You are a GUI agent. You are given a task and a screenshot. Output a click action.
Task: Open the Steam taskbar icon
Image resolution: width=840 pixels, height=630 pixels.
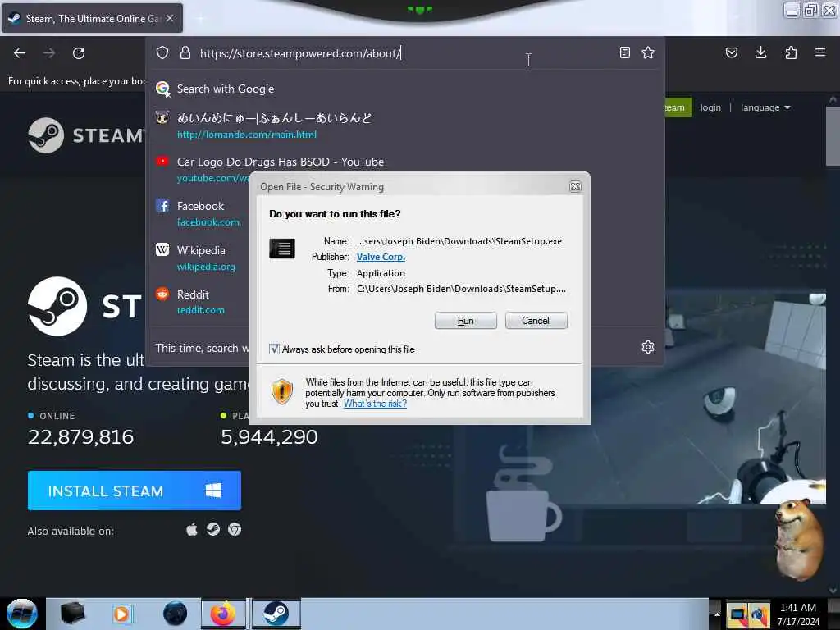276,614
